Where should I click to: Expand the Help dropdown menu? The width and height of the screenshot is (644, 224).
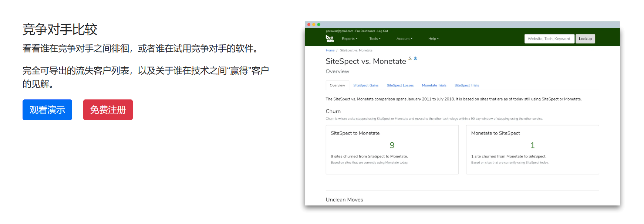(x=434, y=38)
